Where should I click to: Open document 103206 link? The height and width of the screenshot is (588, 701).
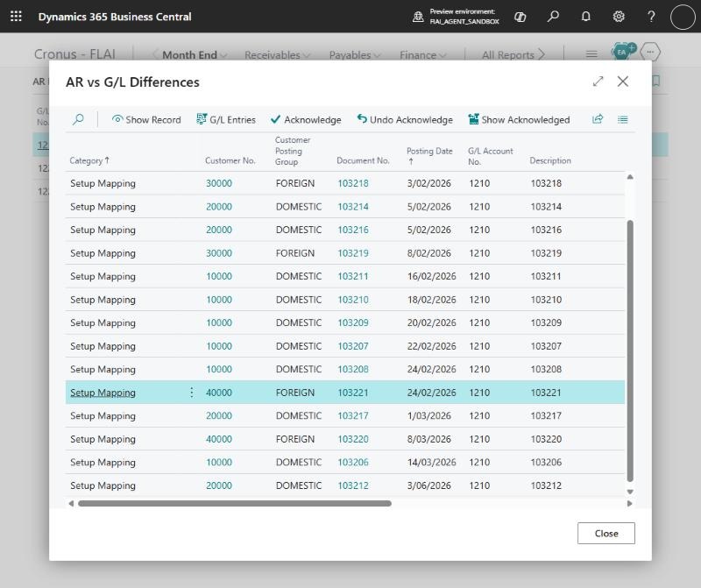[x=353, y=463]
